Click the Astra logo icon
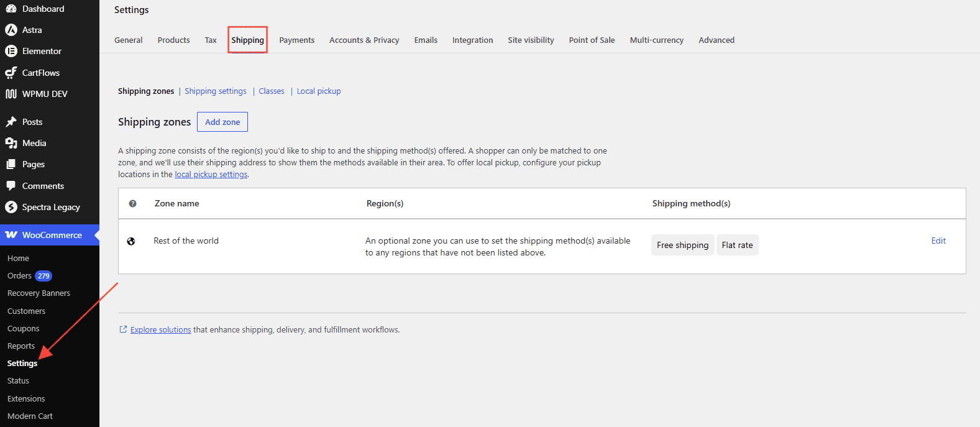This screenshot has height=427, width=980. pyautogui.click(x=11, y=30)
